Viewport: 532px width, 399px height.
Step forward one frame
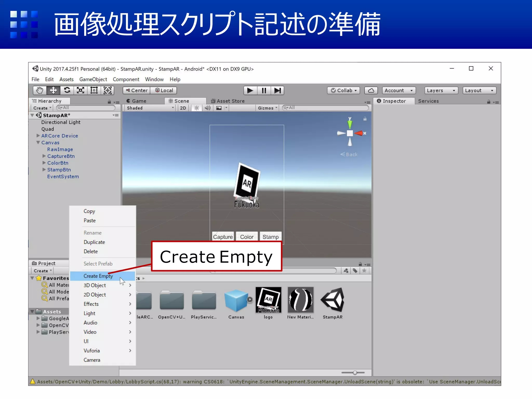tap(277, 90)
